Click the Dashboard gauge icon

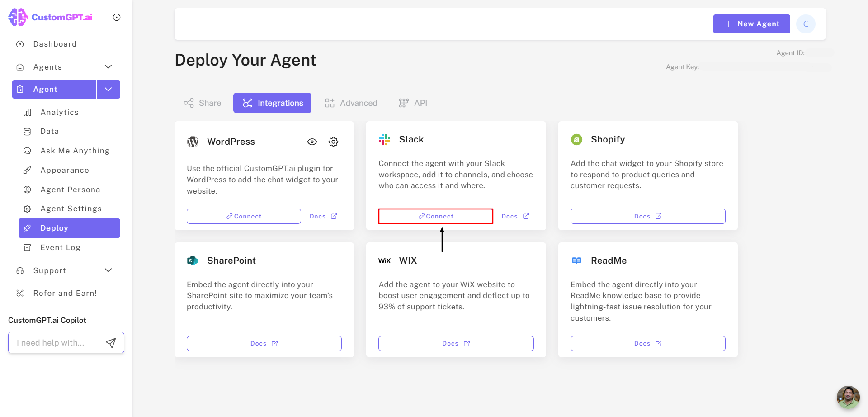(x=20, y=44)
